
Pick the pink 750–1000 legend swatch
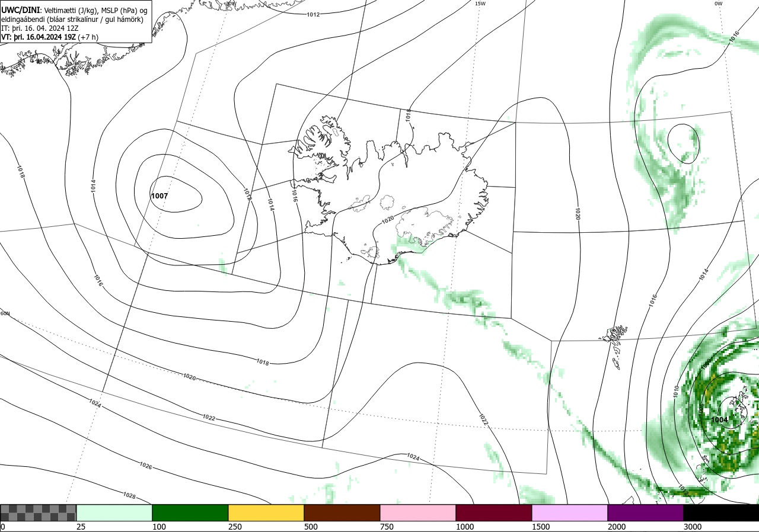coord(418,512)
